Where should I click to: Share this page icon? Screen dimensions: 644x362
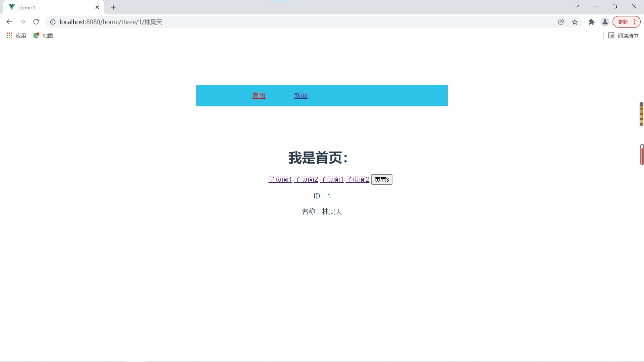pos(561,22)
